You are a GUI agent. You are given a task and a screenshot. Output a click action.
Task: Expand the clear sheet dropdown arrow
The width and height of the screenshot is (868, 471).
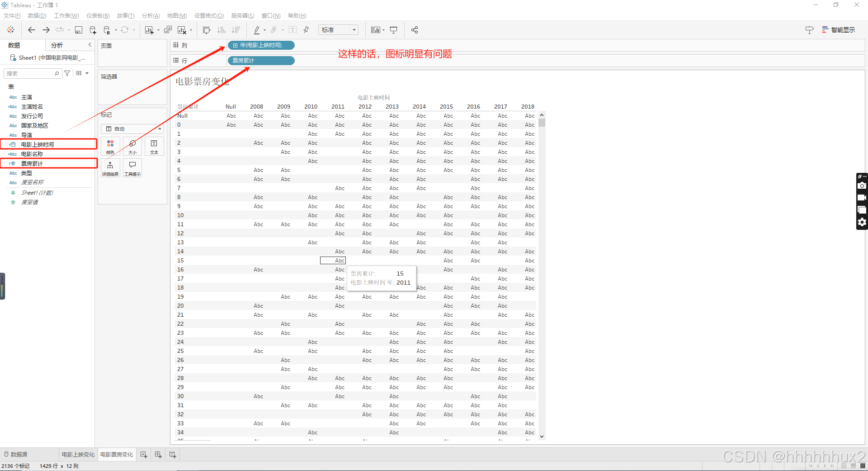191,30
